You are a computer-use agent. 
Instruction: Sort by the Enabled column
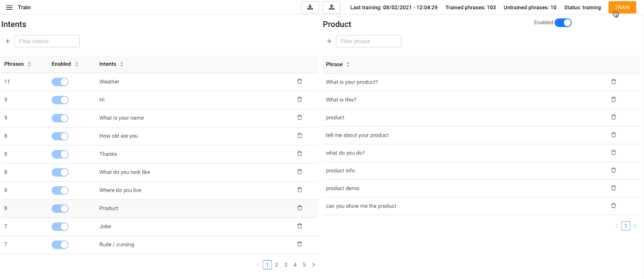pyautogui.click(x=76, y=64)
